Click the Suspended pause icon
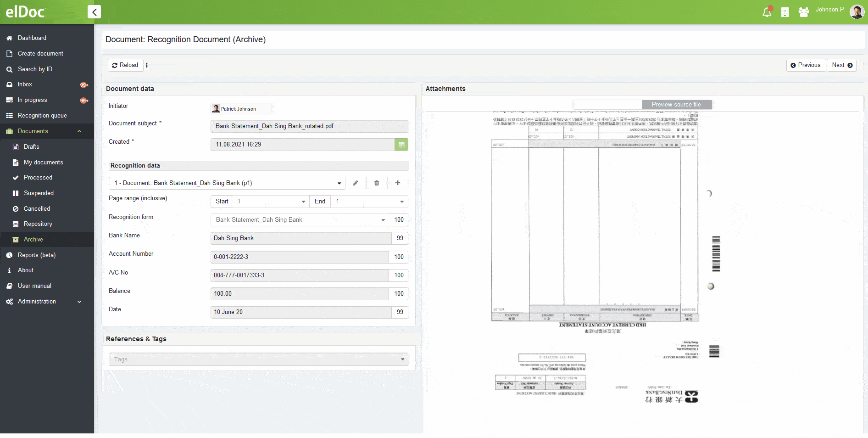868x438 pixels. pyautogui.click(x=16, y=193)
